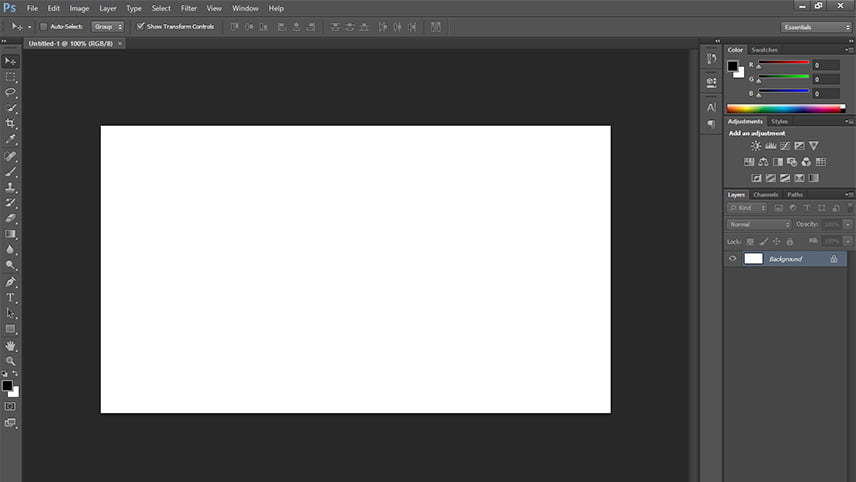Click the red R slider in the Color panel
Screen dimensions: 856x482
(783, 62)
